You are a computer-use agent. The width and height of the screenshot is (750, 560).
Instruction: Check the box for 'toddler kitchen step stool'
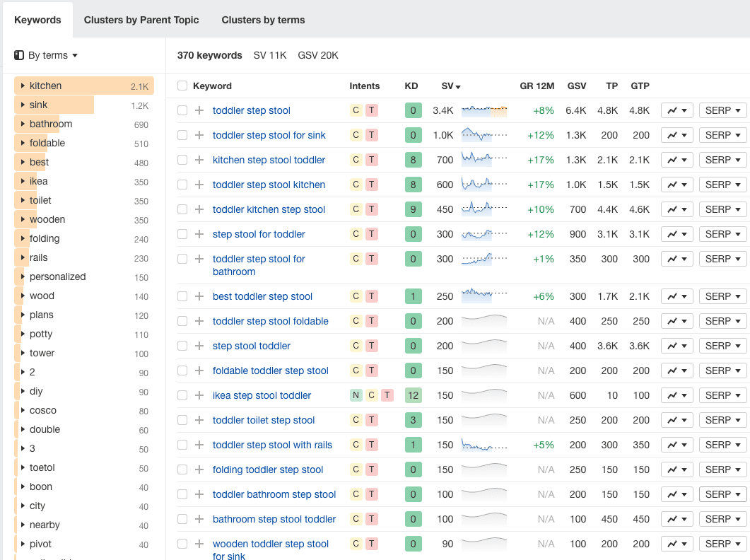[x=182, y=209]
